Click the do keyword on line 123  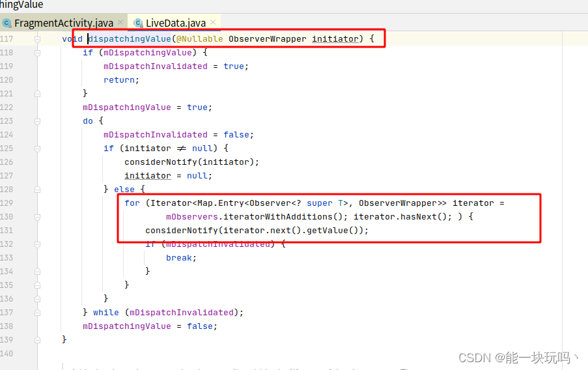(x=88, y=121)
